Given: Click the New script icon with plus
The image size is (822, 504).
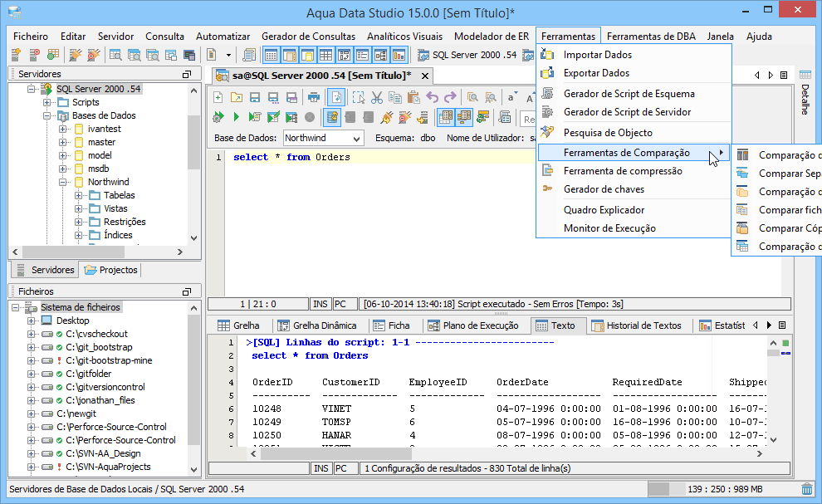Looking at the screenshot, I should (218, 97).
